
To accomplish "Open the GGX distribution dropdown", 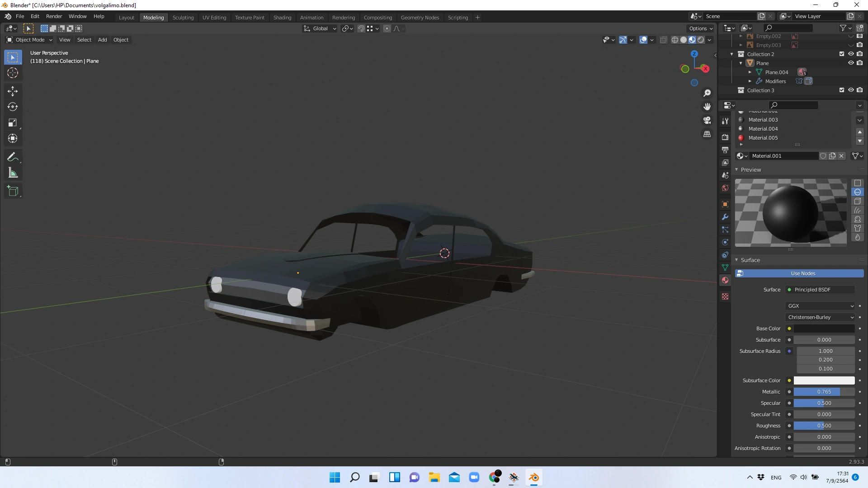I will (819, 306).
